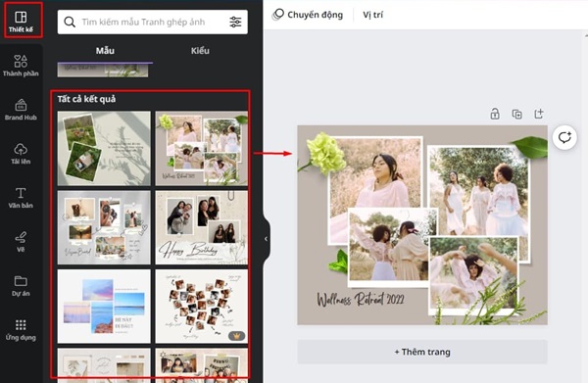
Task: Click the comment bubble button beside canvas
Action: click(x=564, y=137)
